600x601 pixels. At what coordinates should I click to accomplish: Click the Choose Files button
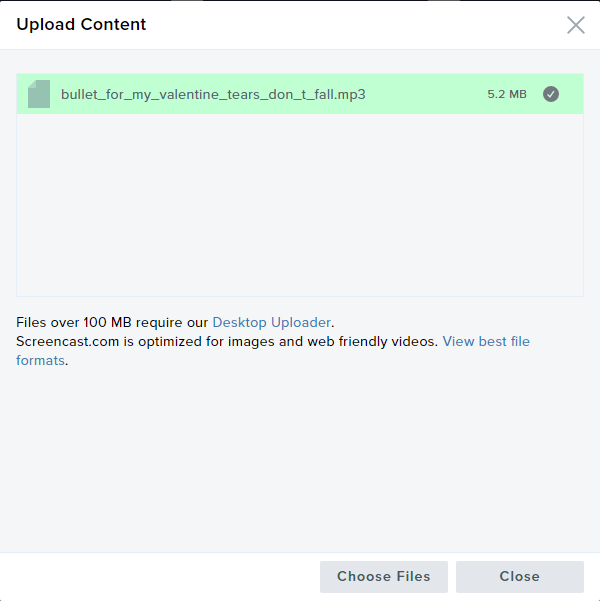click(384, 576)
